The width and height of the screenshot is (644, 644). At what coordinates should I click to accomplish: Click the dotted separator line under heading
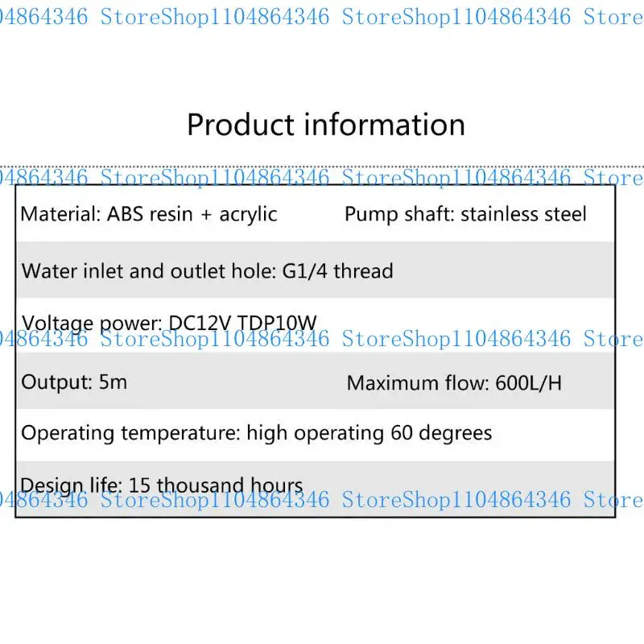pyautogui.click(x=322, y=167)
